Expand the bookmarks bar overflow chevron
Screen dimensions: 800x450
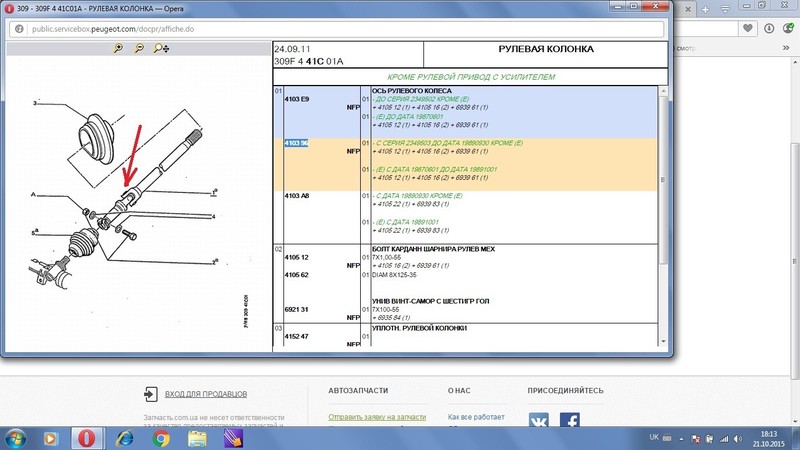[785, 47]
